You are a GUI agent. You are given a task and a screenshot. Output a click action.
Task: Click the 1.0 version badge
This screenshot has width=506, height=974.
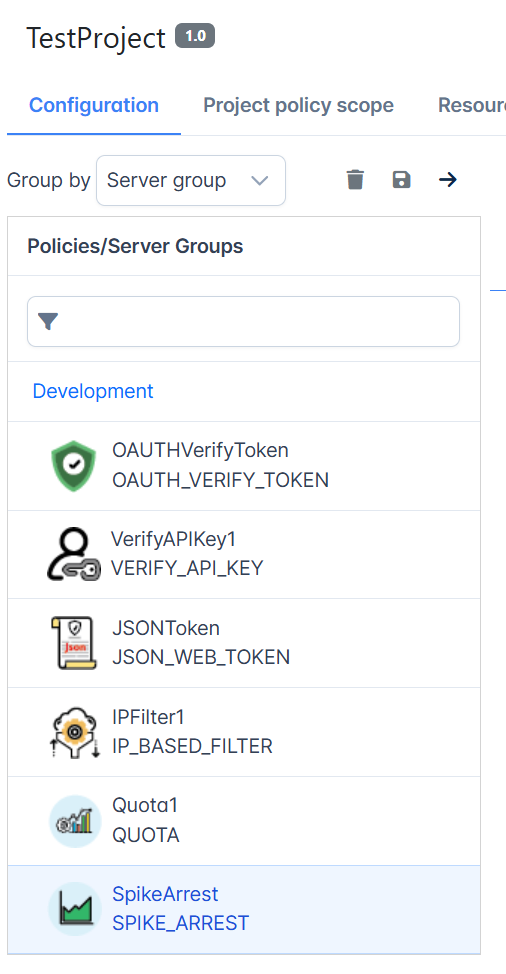(x=195, y=36)
